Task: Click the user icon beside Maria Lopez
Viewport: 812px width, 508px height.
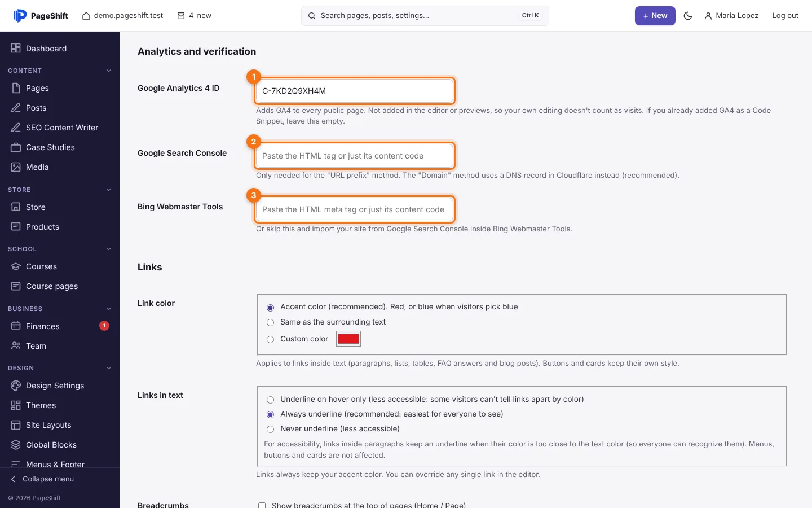Action: click(708, 16)
